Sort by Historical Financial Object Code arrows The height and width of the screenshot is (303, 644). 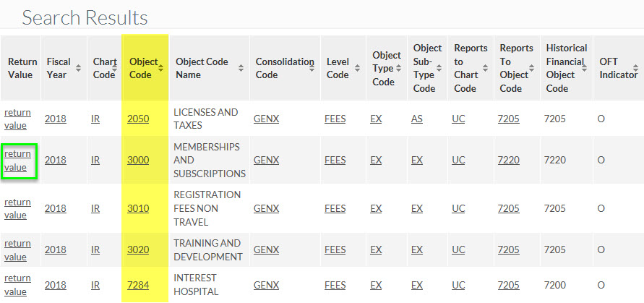click(x=584, y=68)
